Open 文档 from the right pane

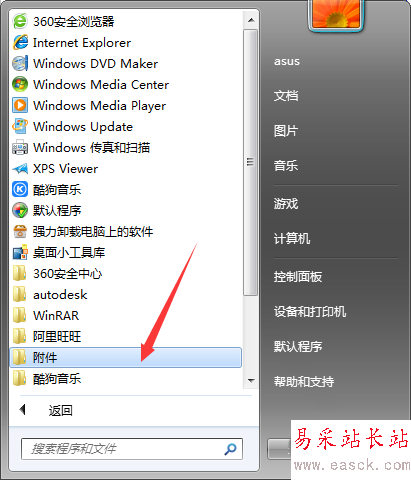(286, 96)
